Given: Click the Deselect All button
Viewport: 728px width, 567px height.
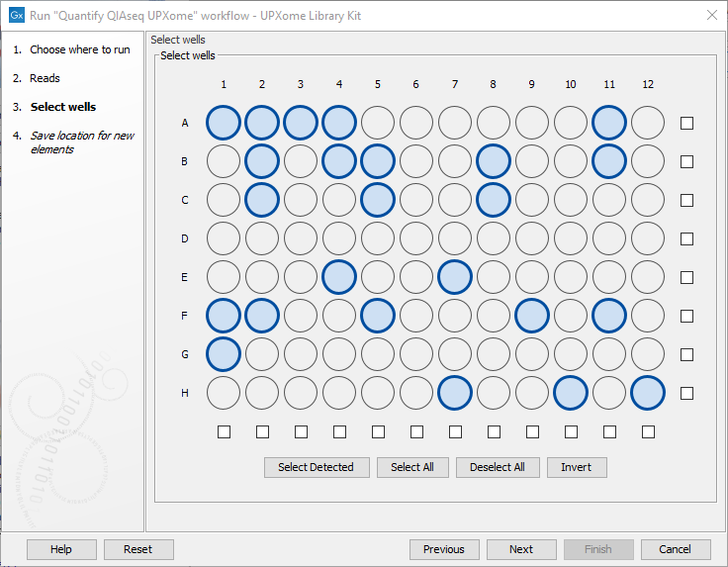Looking at the screenshot, I should pos(498,467).
